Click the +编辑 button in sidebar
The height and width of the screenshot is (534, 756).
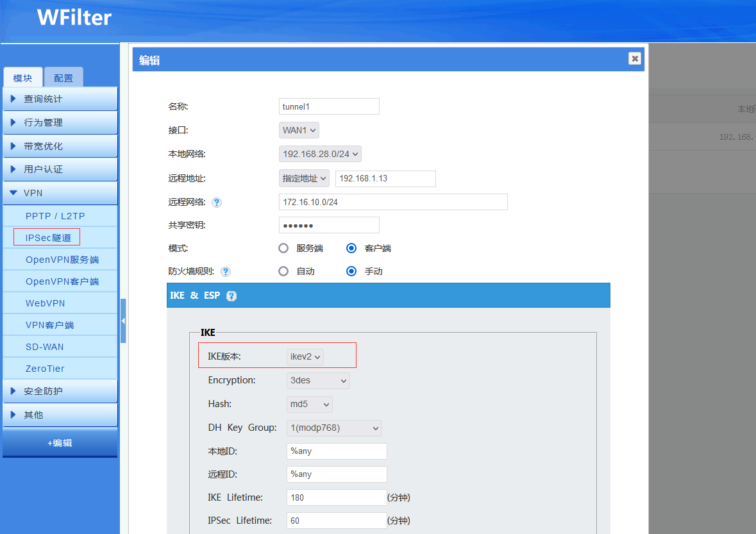click(60, 443)
